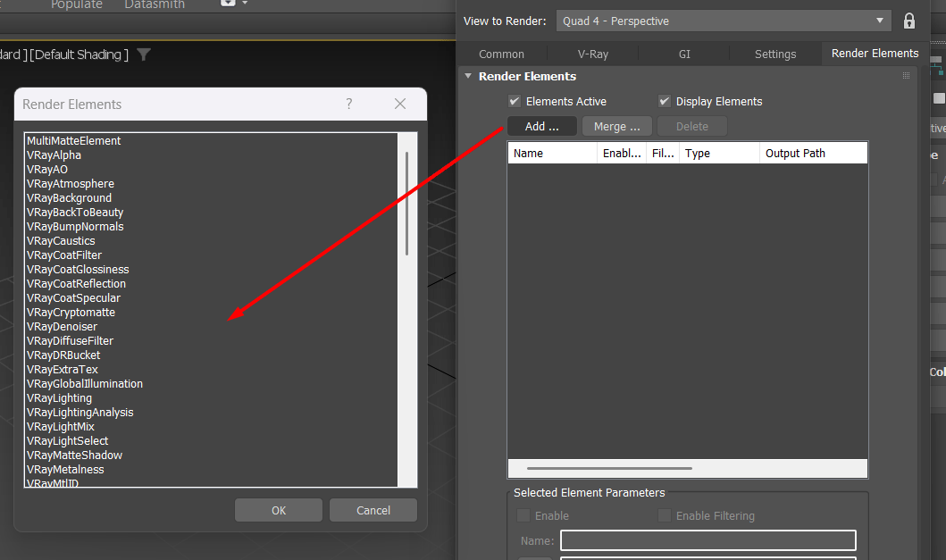Switch to the GI tab
Image resolution: width=946 pixels, height=560 pixels.
click(x=683, y=54)
